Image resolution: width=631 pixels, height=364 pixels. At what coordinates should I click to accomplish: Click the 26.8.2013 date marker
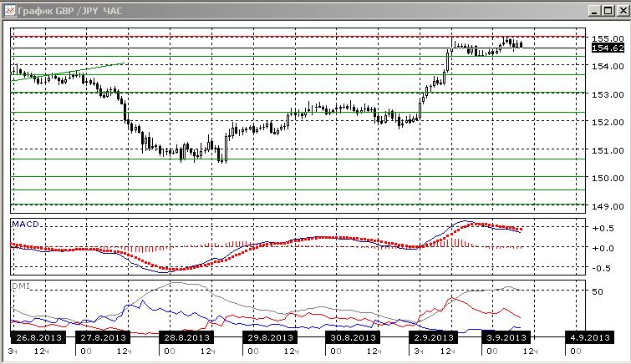(x=38, y=337)
